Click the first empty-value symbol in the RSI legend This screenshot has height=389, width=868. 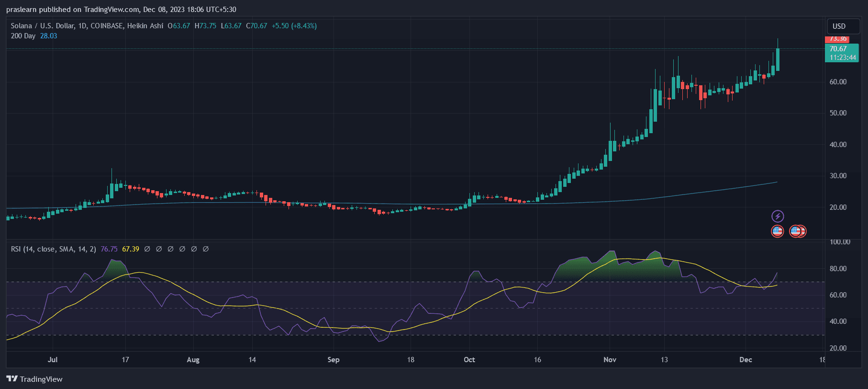pyautogui.click(x=147, y=249)
